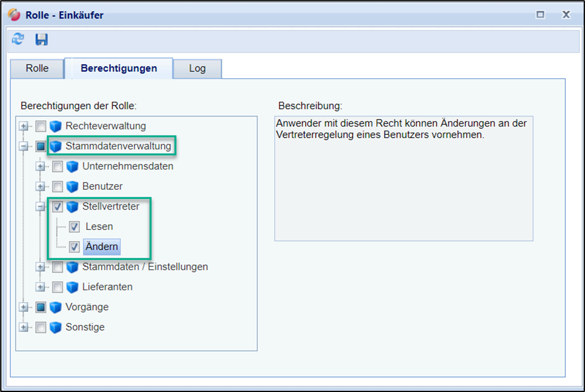Click the refresh icon in toolbar
The height and width of the screenshot is (392, 585).
coord(18,39)
